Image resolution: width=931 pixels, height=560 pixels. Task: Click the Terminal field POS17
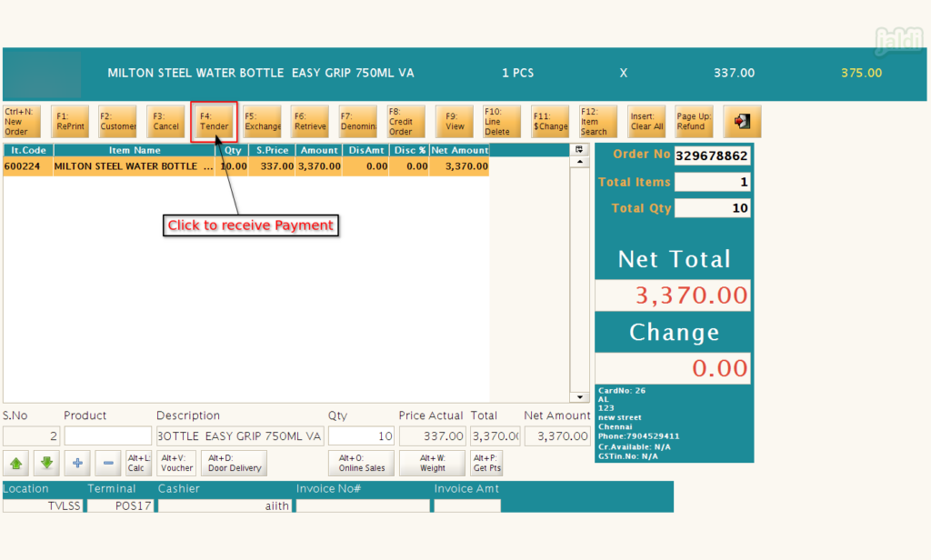[x=120, y=505]
